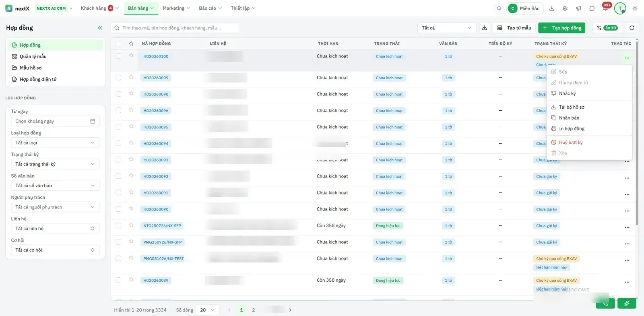Image resolution: width=644 pixels, height=316 pixels.
Task: Open the notification bell icon
Action: point(605,8)
